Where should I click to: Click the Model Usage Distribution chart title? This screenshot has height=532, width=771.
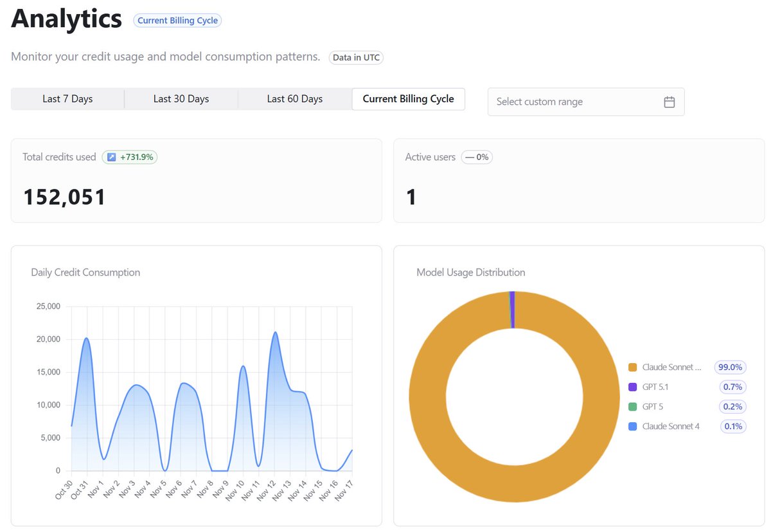coord(471,272)
